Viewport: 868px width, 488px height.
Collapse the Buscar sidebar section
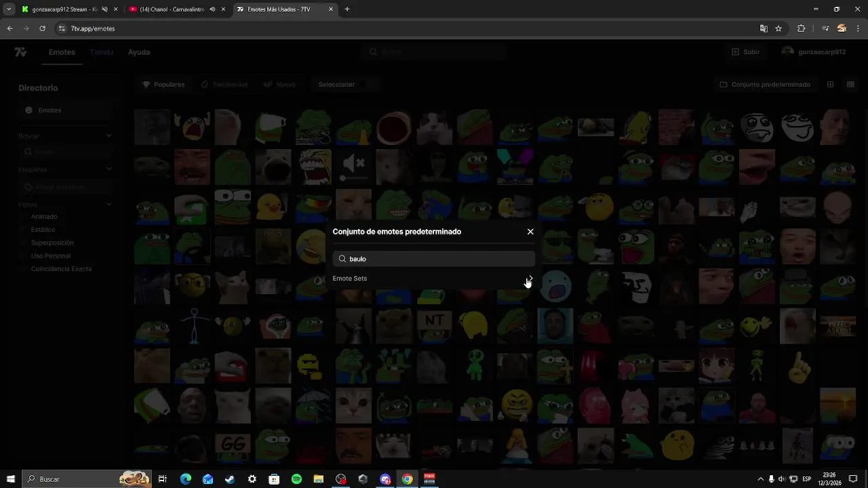tap(109, 136)
